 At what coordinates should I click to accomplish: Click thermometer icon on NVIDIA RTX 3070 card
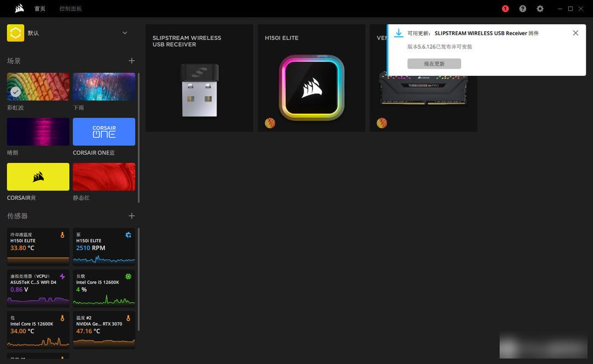point(128,318)
